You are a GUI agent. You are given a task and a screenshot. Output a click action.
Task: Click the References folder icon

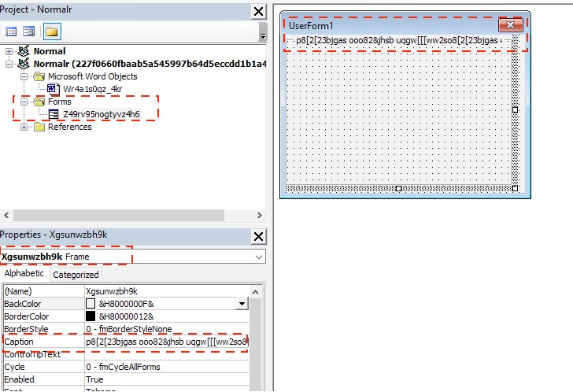tap(39, 127)
